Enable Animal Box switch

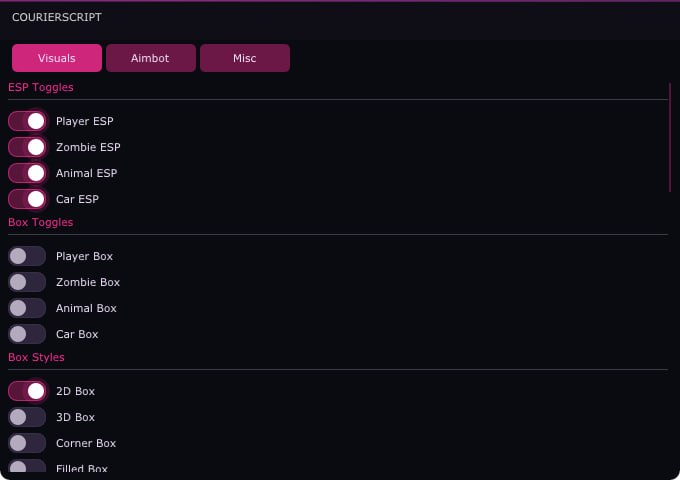pos(27,308)
